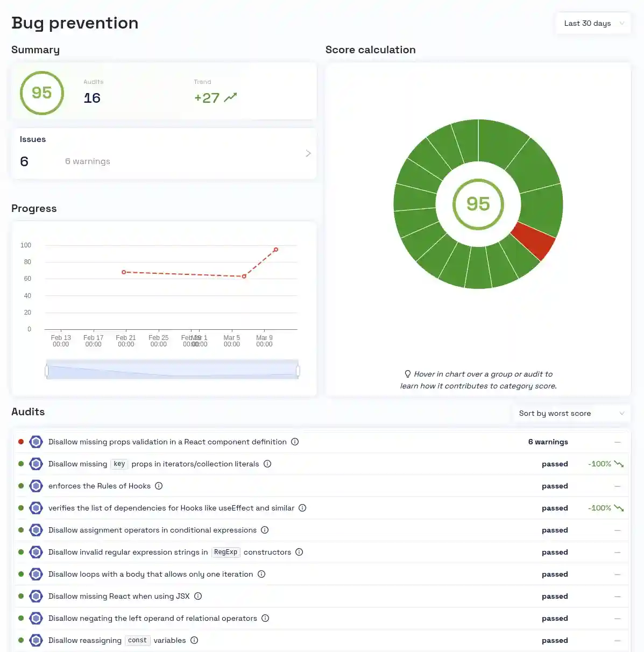
Task: Open the one-iteration loops audit
Action: [x=151, y=574]
